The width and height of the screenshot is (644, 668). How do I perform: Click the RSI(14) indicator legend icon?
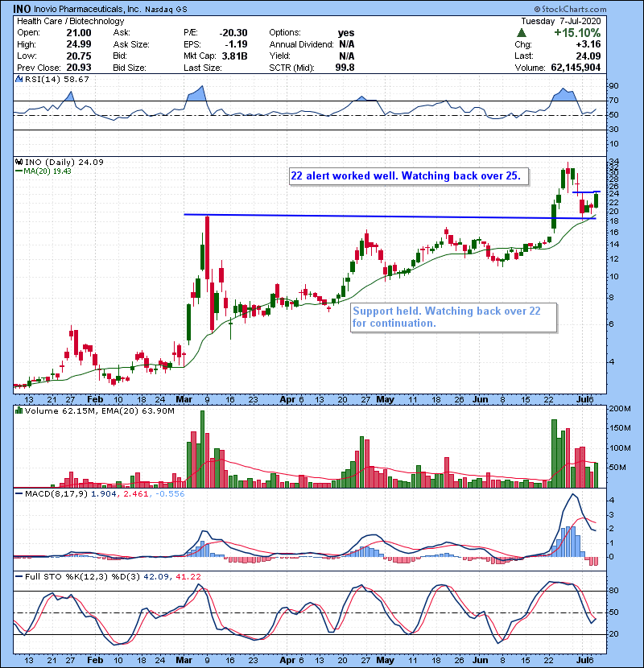19,79
